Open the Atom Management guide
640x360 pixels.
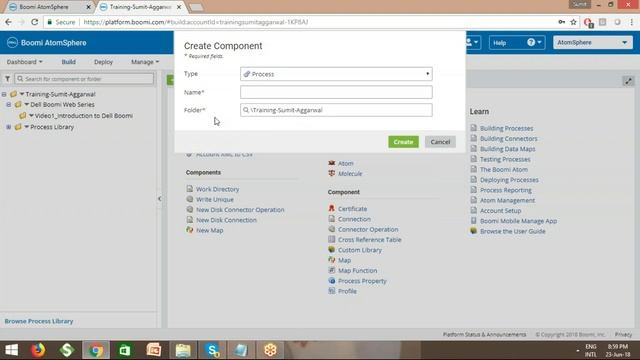[507, 200]
